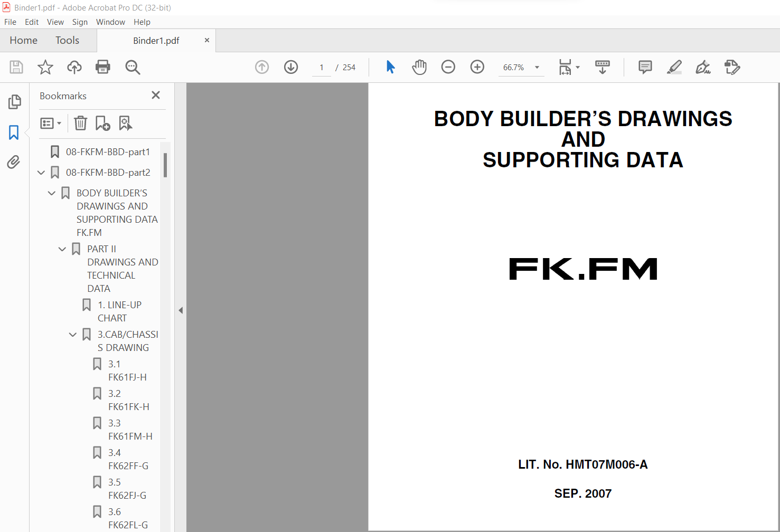Open the Find text magnifier tool
This screenshot has height=532, width=780.
tap(133, 67)
